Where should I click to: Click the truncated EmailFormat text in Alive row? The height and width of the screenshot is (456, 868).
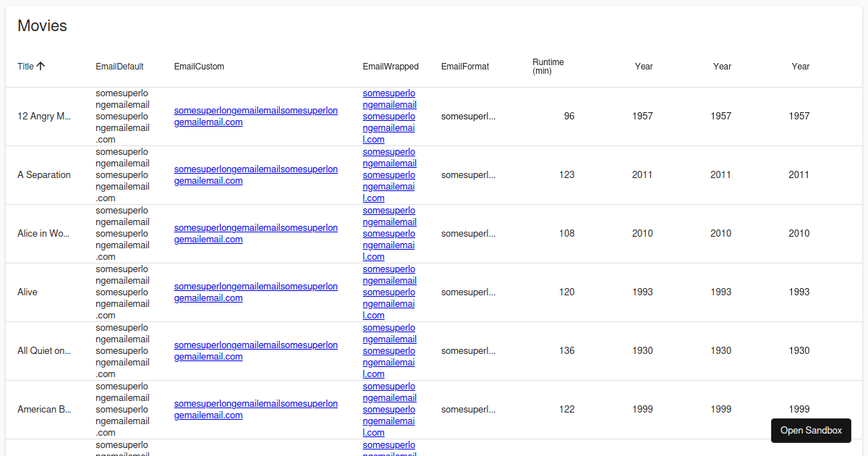(x=468, y=292)
